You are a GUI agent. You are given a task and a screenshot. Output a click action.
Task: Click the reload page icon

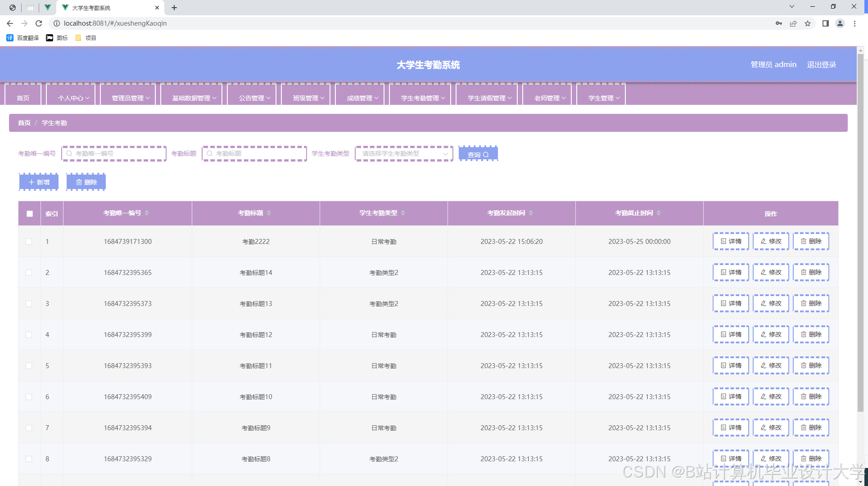point(39,23)
